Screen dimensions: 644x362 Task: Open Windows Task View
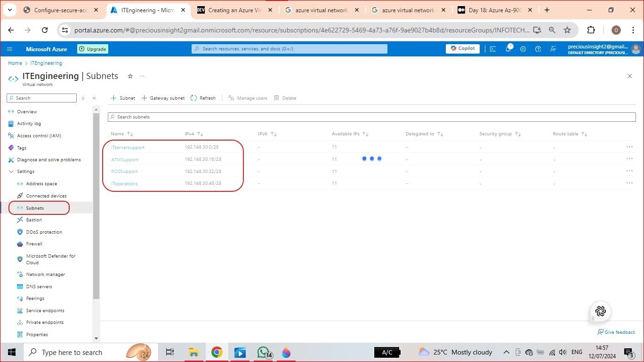pyautogui.click(x=170, y=352)
